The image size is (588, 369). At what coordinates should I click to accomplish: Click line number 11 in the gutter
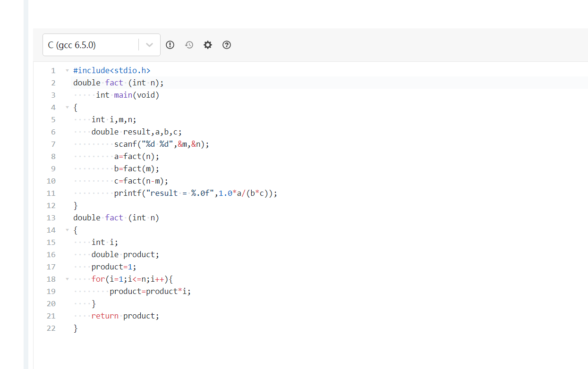coord(51,193)
